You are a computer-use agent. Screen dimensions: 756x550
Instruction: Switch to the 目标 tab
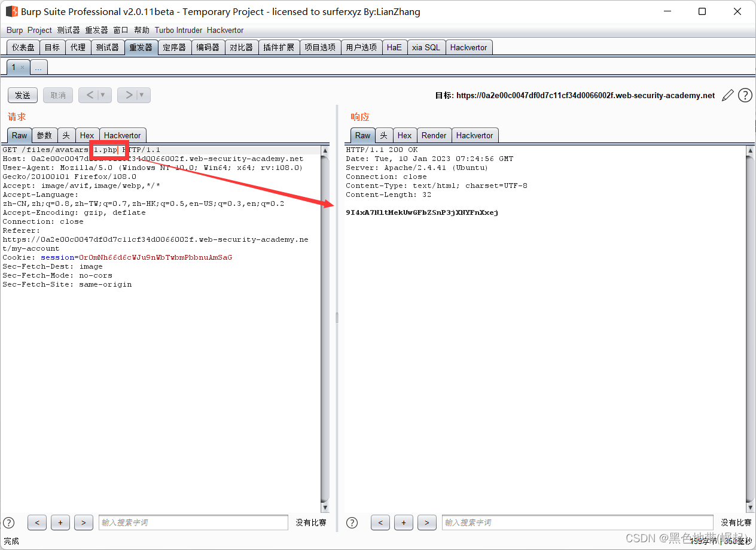[52, 47]
